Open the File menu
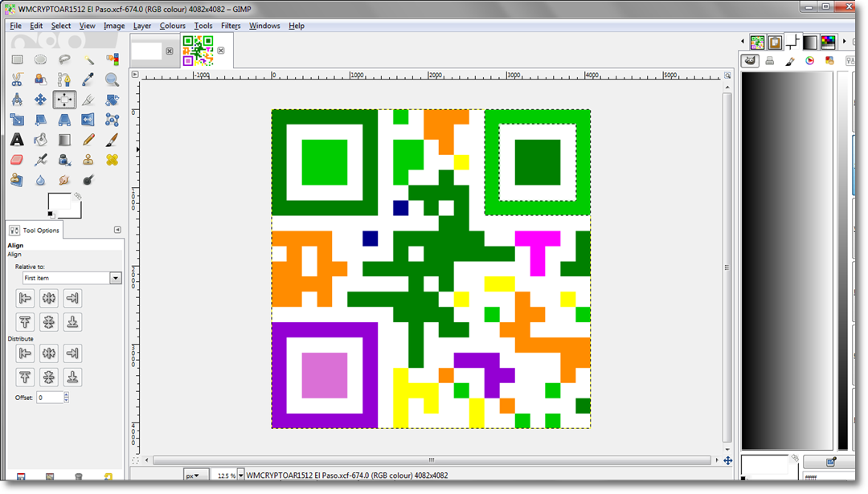Viewport: 868px width, 494px height. (x=15, y=26)
